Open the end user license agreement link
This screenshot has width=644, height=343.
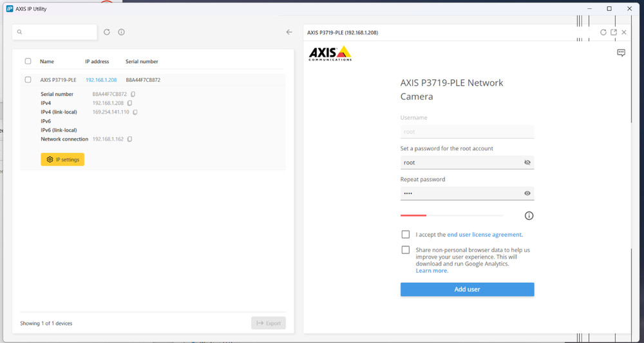tap(484, 235)
